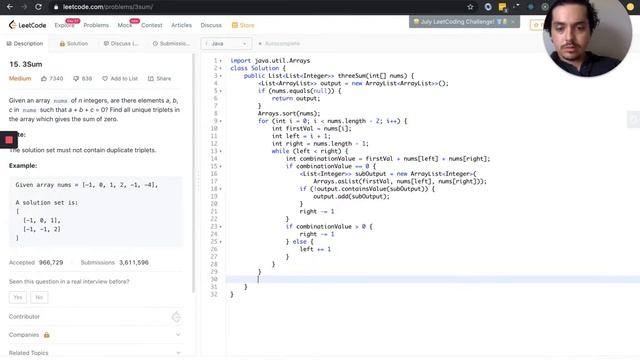Click the dislike count 838
Screen dimensions: 640x360
pyautogui.click(x=87, y=78)
